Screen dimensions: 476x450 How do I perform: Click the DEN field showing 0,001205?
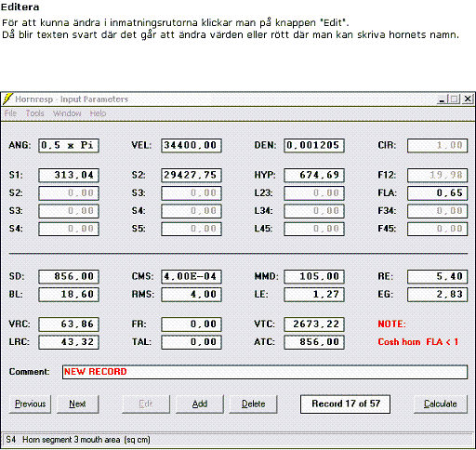point(314,146)
